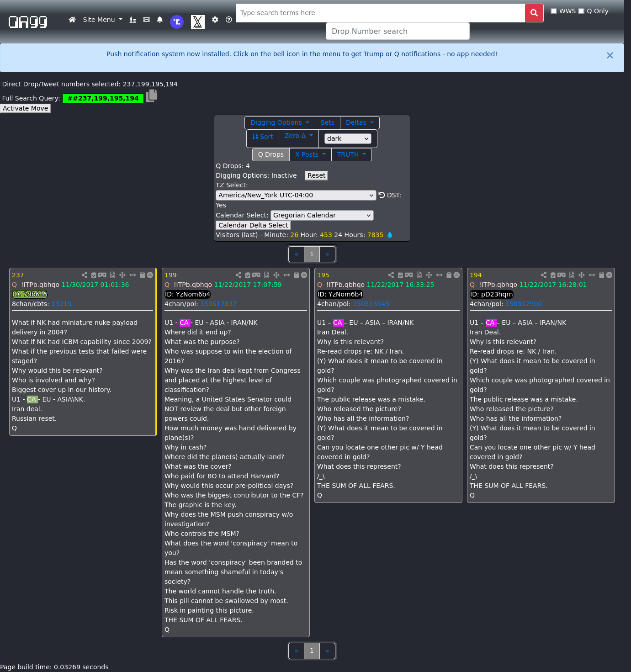Open the Site Menu dropdown

tap(103, 20)
